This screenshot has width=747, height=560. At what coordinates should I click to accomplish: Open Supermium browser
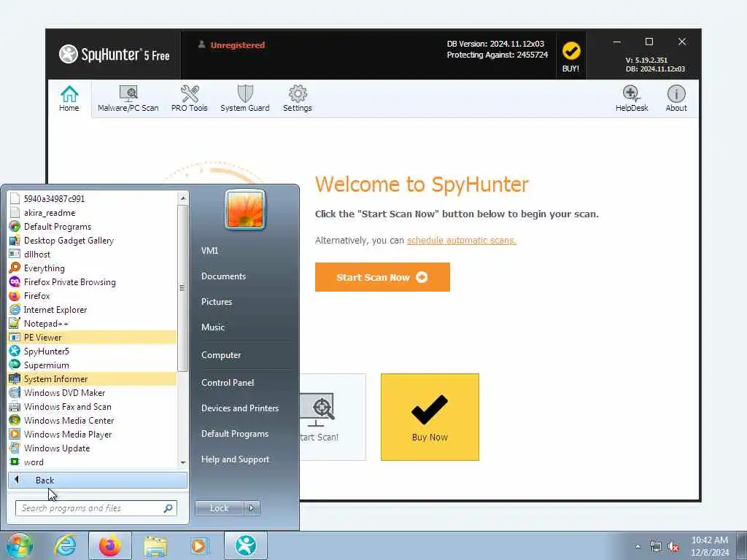coord(93,365)
